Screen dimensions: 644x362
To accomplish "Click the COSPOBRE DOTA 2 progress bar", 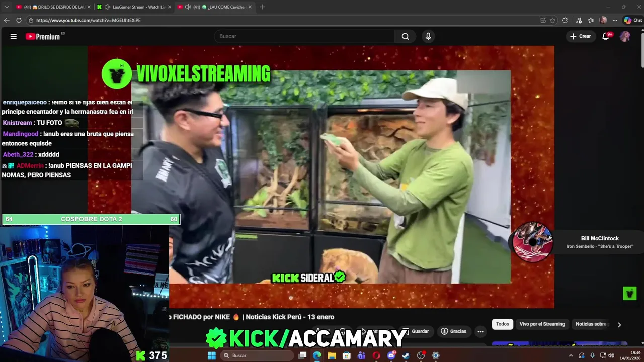I will [91, 219].
